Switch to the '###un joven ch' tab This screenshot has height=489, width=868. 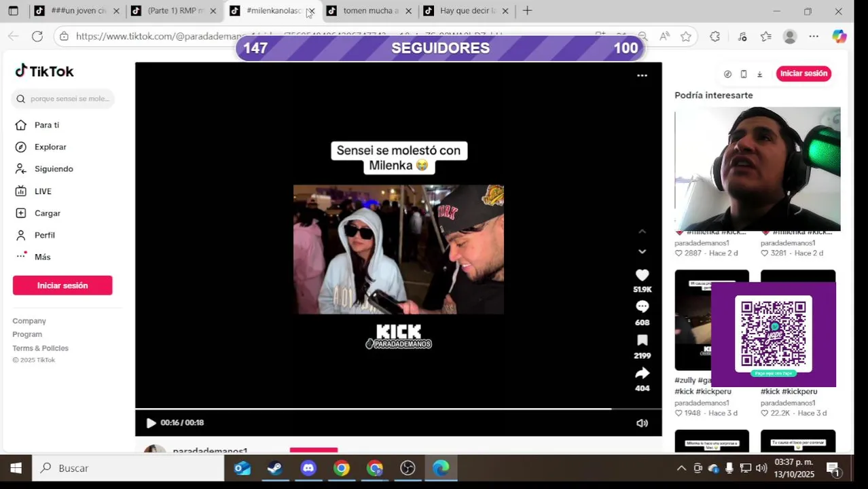point(77,11)
